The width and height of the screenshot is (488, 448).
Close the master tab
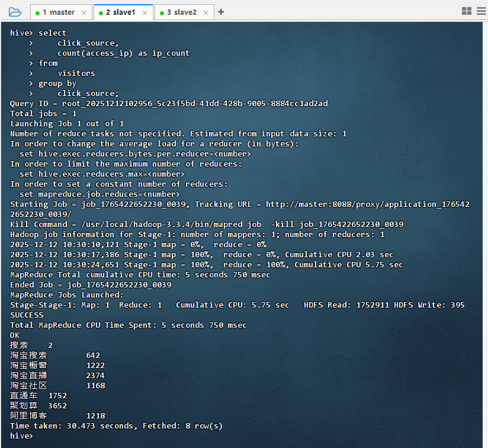pyautogui.click(x=84, y=13)
